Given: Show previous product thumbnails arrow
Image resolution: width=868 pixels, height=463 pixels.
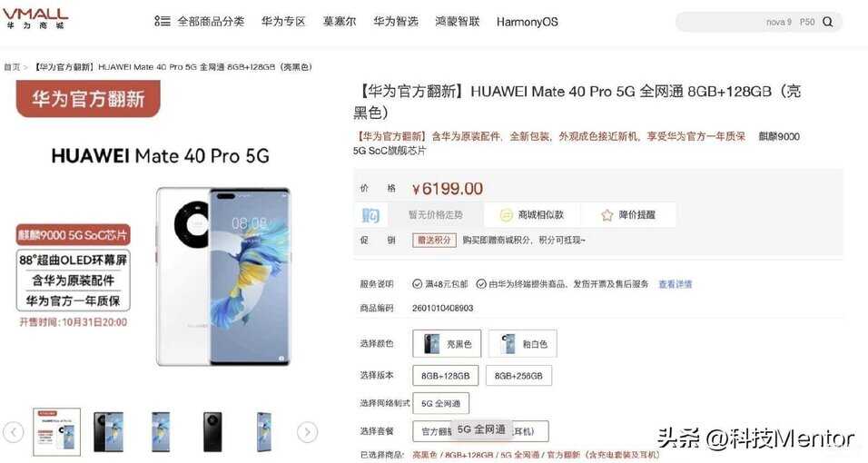Looking at the screenshot, I should [14, 431].
